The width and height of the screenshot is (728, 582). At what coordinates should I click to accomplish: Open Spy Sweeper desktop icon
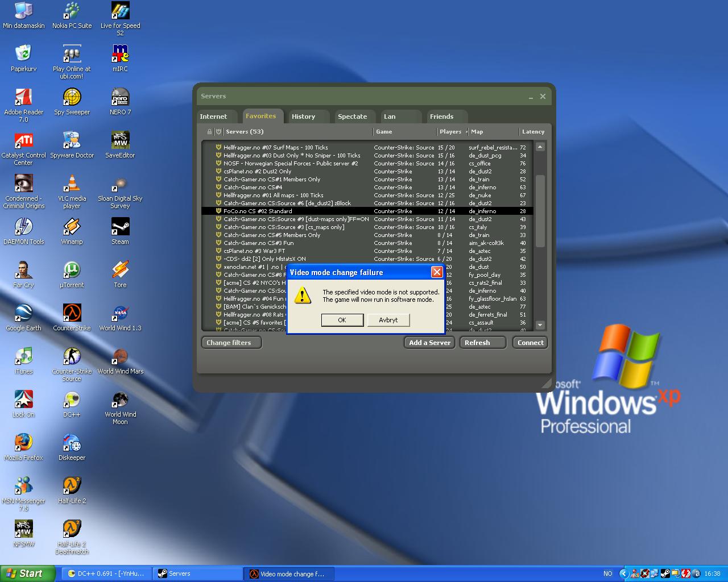(72, 102)
